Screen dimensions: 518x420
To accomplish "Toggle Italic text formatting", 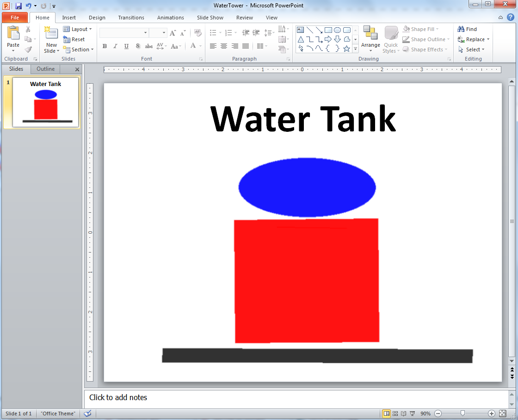I will coord(115,46).
